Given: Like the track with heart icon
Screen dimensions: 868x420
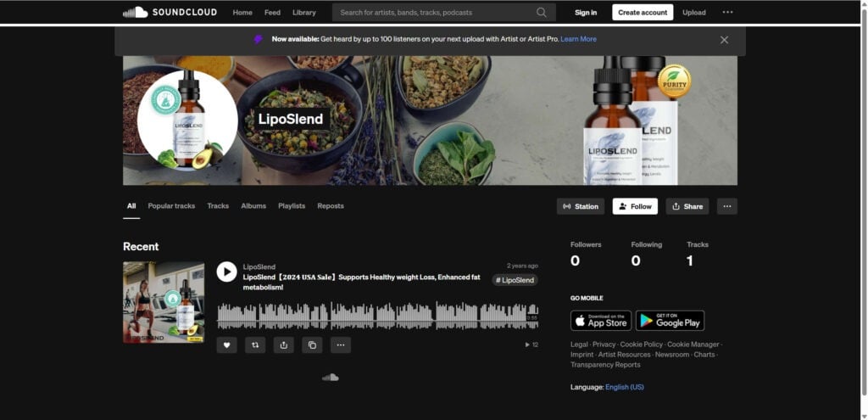Looking at the screenshot, I should click(226, 345).
